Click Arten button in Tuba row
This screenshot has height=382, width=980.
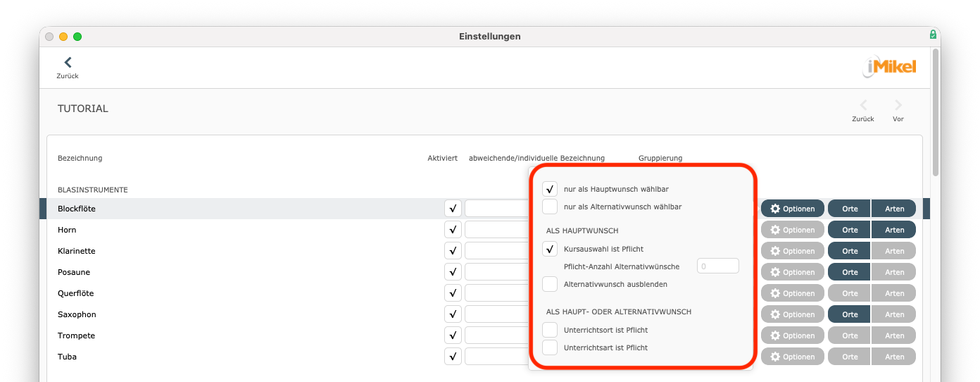(894, 357)
